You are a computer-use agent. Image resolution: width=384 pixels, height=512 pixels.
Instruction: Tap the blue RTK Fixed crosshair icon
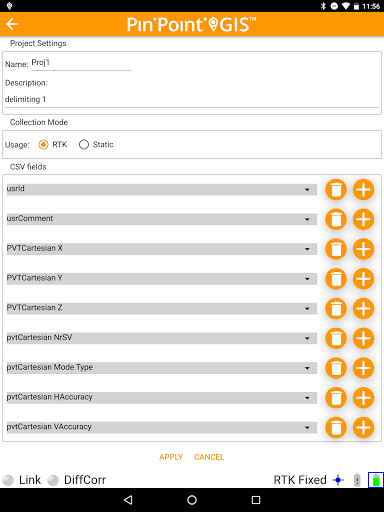[338, 480]
